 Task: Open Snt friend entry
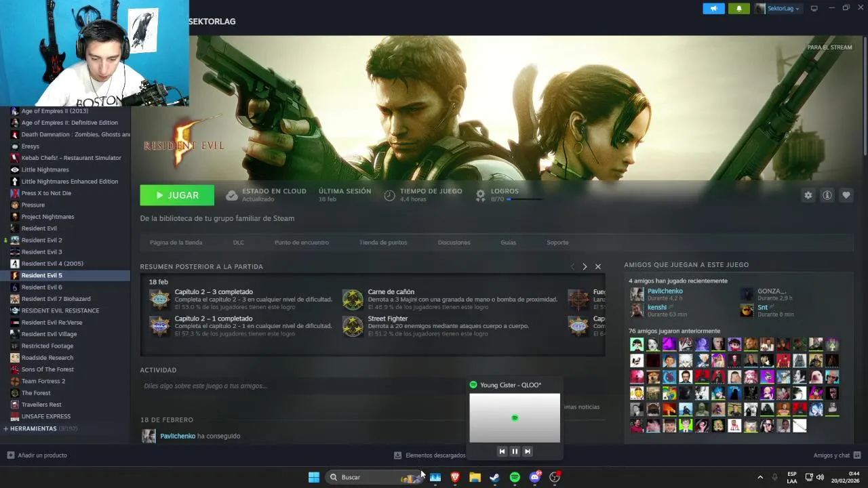(x=762, y=307)
